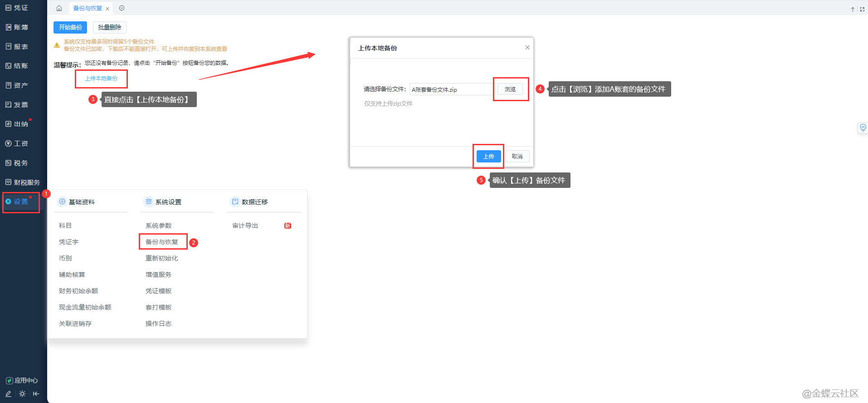Click the 批量删除 button

pos(110,27)
